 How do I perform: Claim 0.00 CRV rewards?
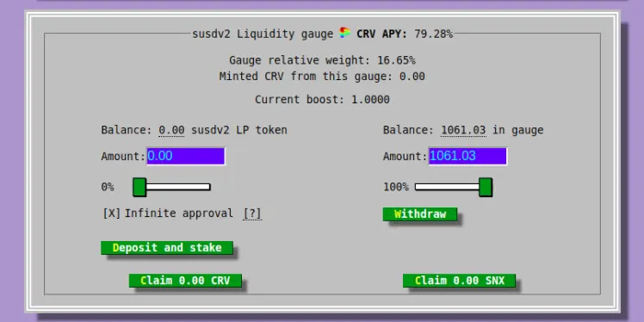[x=185, y=281]
